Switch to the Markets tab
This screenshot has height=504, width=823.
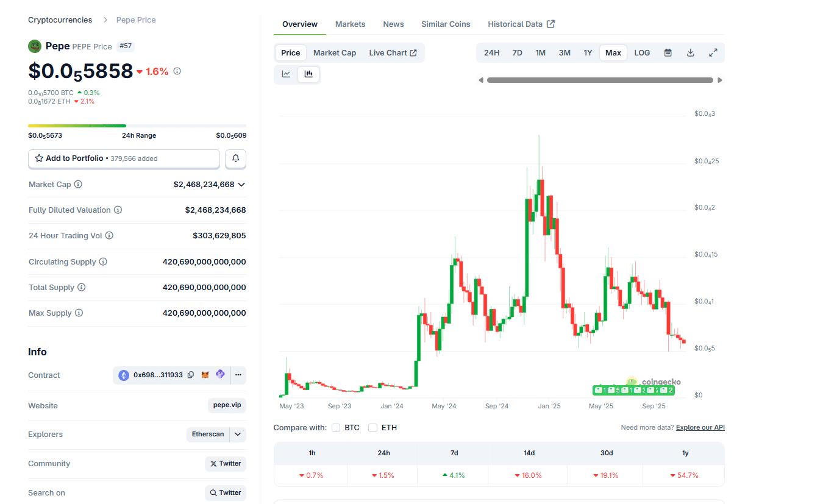350,24
